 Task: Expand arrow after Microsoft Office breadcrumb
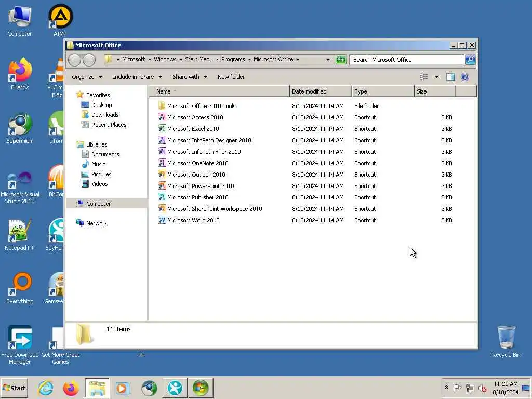coord(298,59)
